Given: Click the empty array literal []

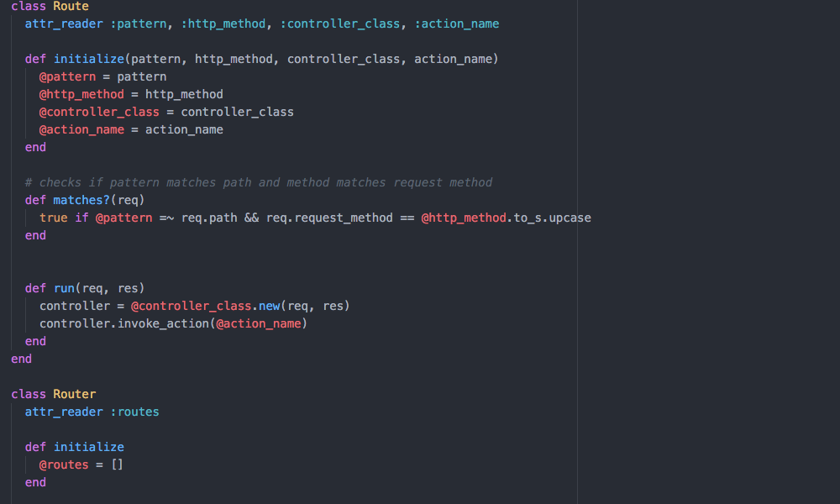Looking at the screenshot, I should point(117,465).
